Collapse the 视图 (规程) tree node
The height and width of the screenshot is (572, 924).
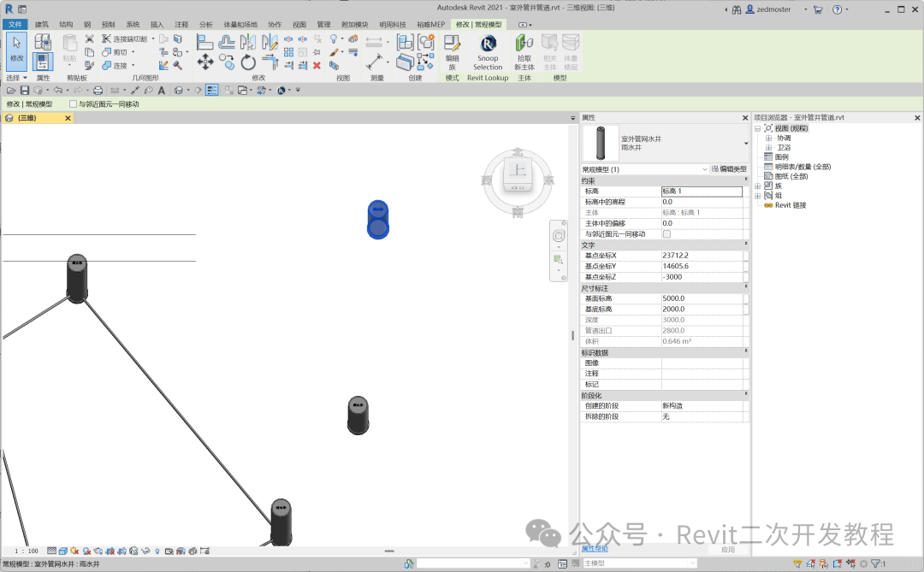758,128
